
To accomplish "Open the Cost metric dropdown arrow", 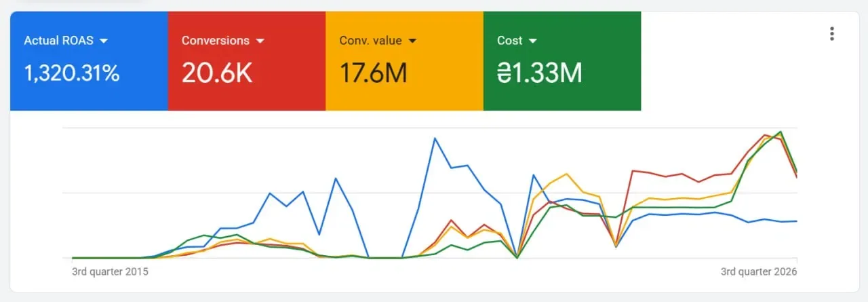I will (x=532, y=41).
